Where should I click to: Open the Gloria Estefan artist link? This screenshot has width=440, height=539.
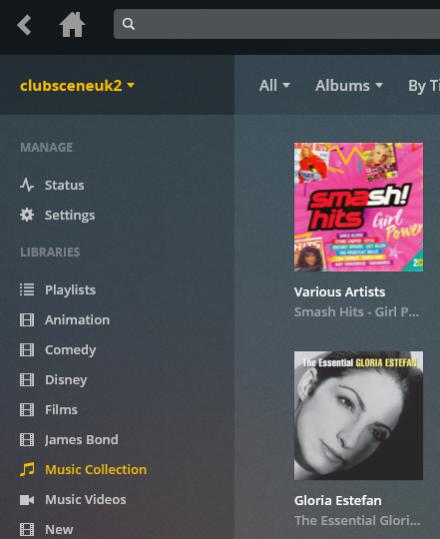pyautogui.click(x=338, y=500)
